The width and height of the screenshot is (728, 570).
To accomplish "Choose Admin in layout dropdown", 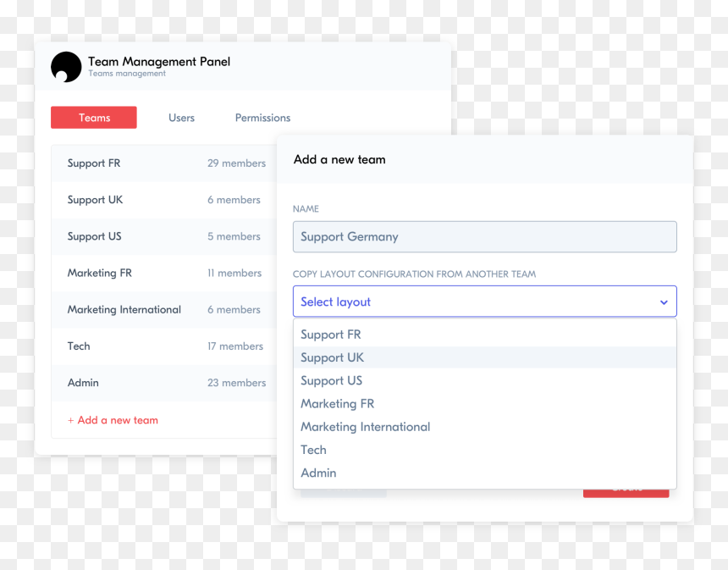I will coord(485,473).
